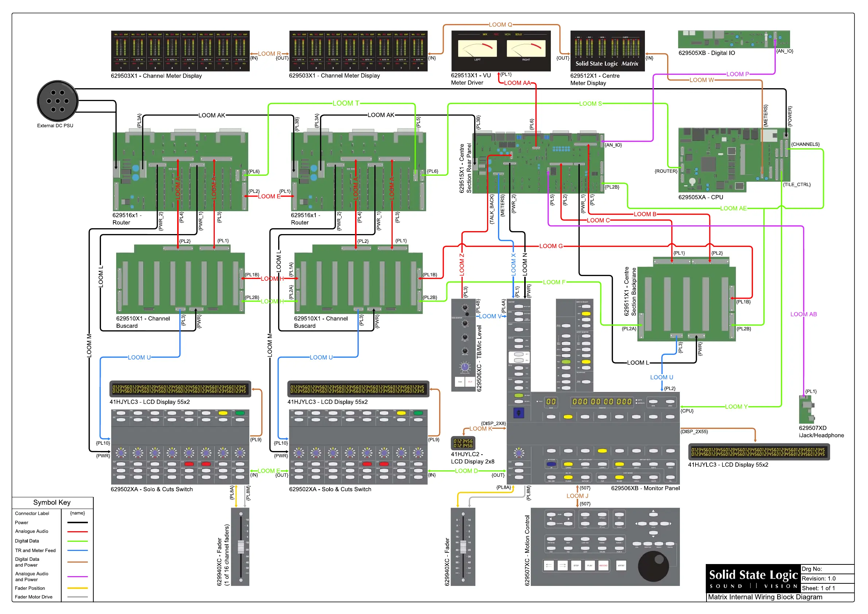
Task: Click the Digital IO board thumbnail
Action: click(x=733, y=39)
